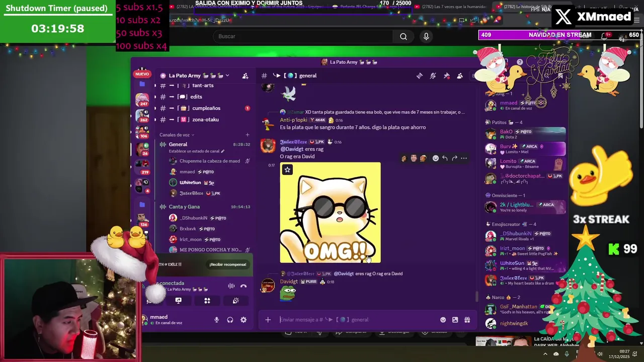Screen dimensions: 644x362
Task: Open the fant-arts text channel
Action: pos(204,85)
